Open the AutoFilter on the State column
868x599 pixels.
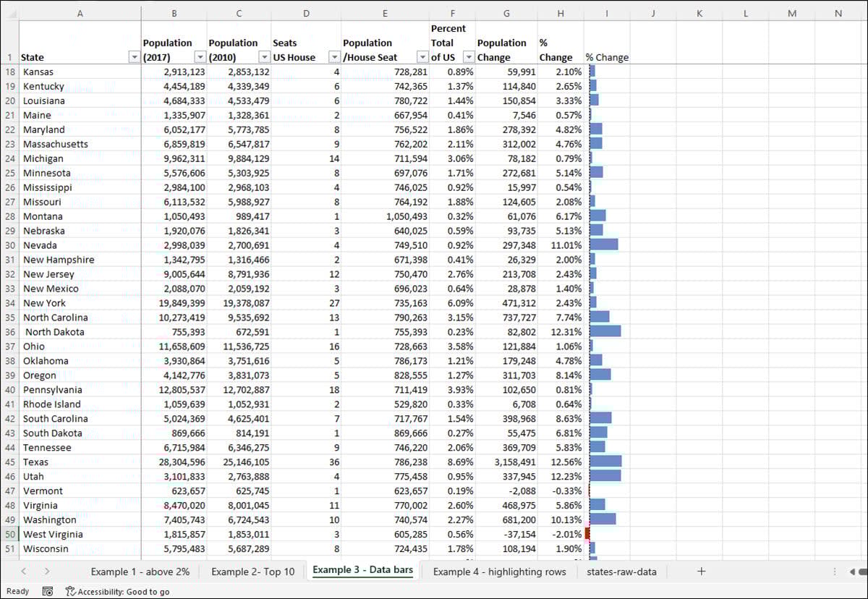[135, 56]
